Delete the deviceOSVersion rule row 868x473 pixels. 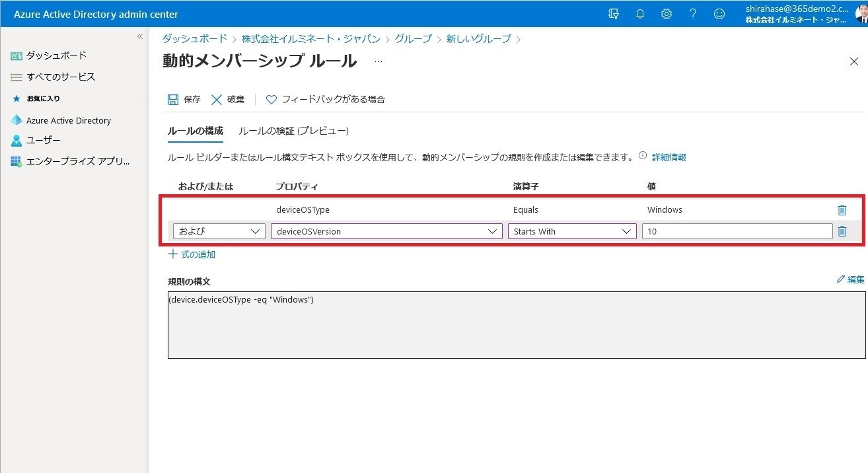coord(842,231)
